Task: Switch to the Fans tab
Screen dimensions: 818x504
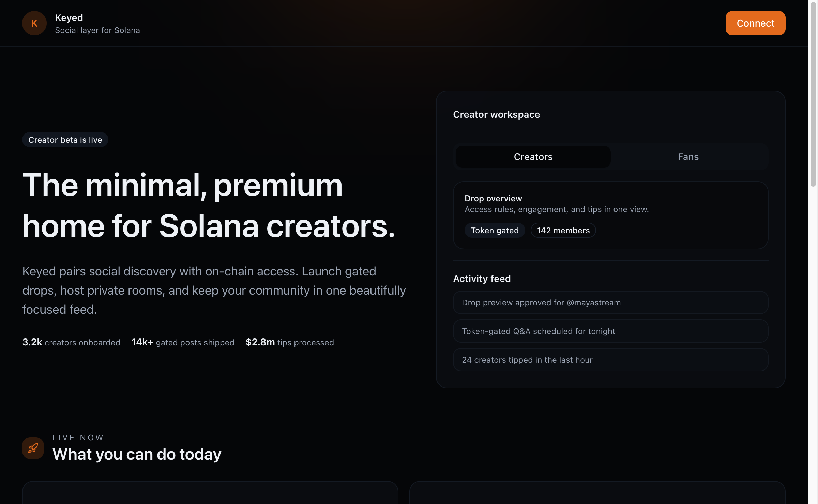Action: [x=688, y=157]
